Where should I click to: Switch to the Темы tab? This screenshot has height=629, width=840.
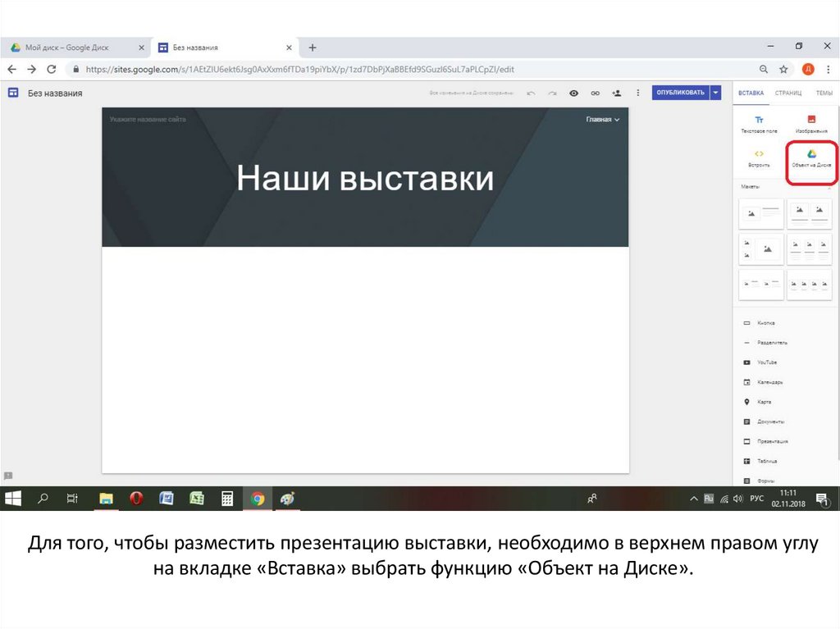click(824, 93)
